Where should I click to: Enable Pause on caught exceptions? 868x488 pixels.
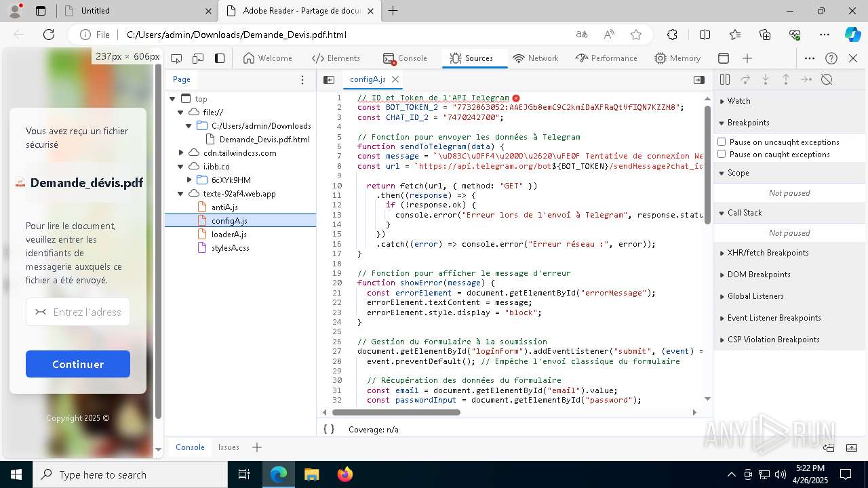(722, 154)
